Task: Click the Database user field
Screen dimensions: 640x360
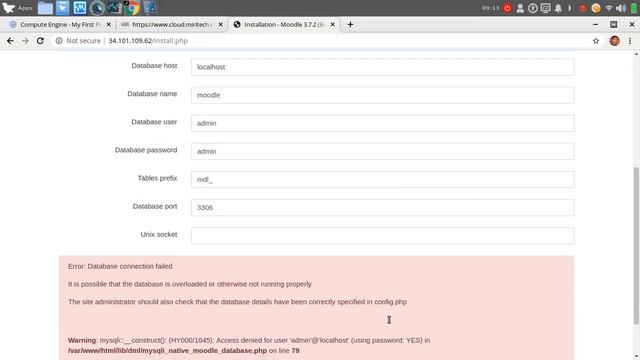Action: tap(382, 123)
